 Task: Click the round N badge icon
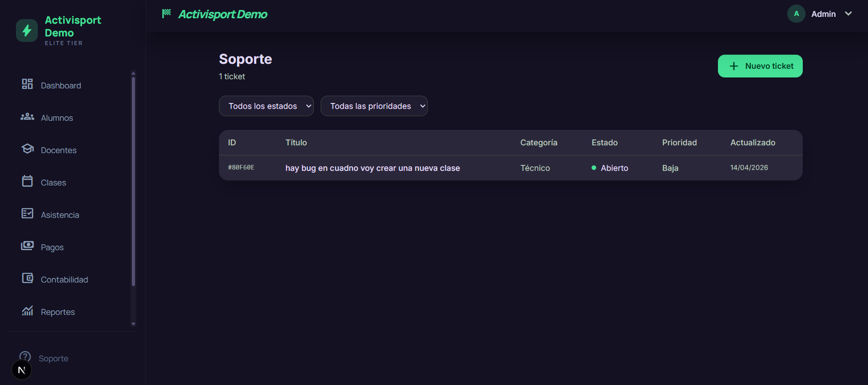[x=21, y=370]
